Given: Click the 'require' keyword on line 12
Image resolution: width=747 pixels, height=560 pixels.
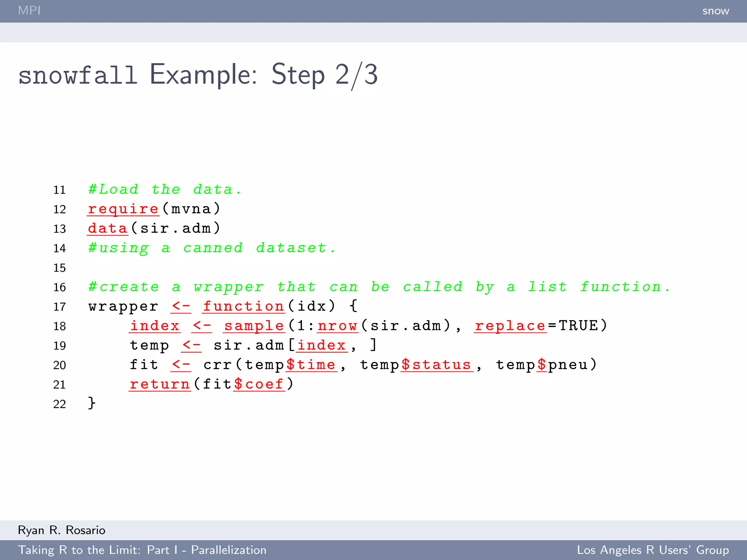Looking at the screenshot, I should (x=123, y=209).
